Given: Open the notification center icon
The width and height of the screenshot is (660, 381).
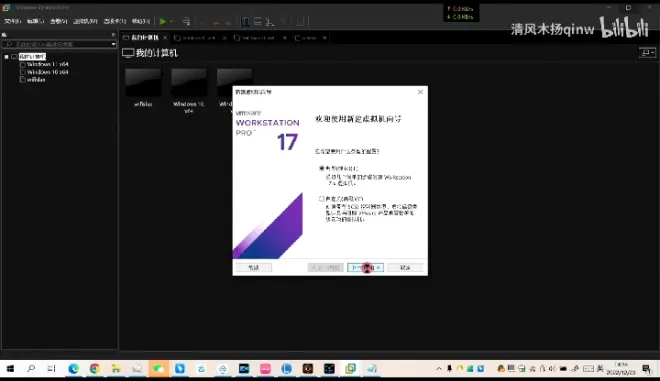Looking at the screenshot, I should point(647,369).
